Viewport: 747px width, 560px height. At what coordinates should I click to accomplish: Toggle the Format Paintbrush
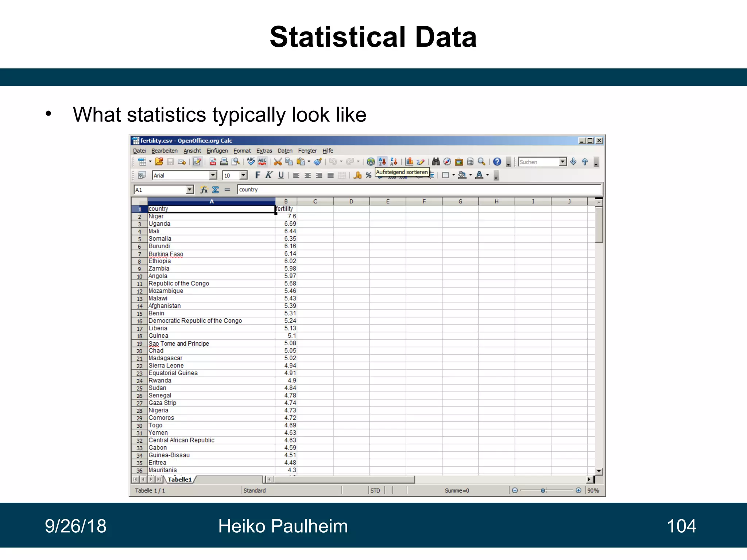tap(318, 162)
